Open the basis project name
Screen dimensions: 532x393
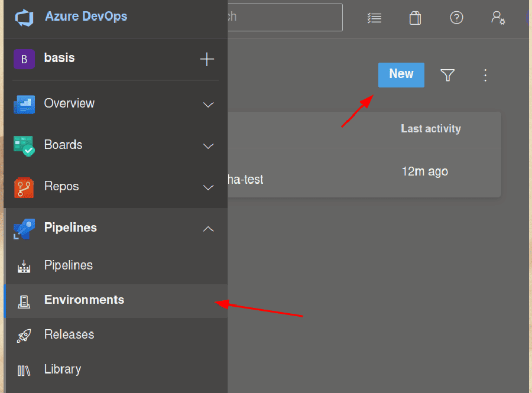[59, 58]
